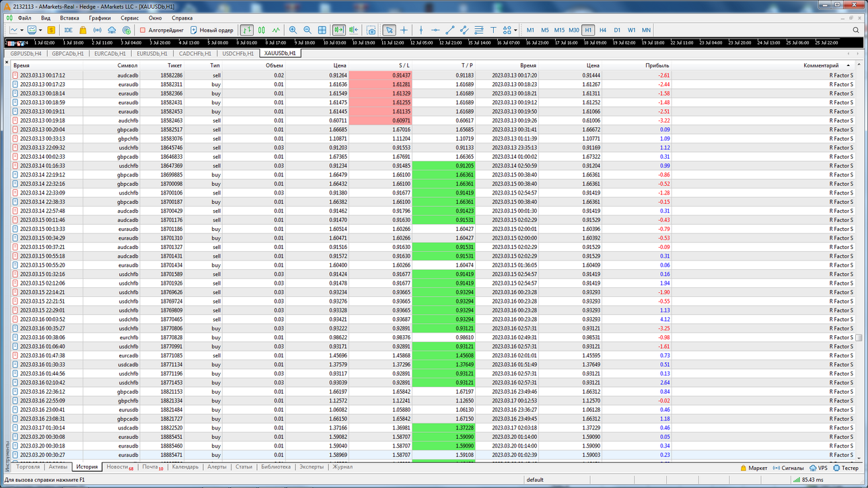Click the connection status 85.43 ms indicator
This screenshot has width=868, height=488.
tap(809, 480)
